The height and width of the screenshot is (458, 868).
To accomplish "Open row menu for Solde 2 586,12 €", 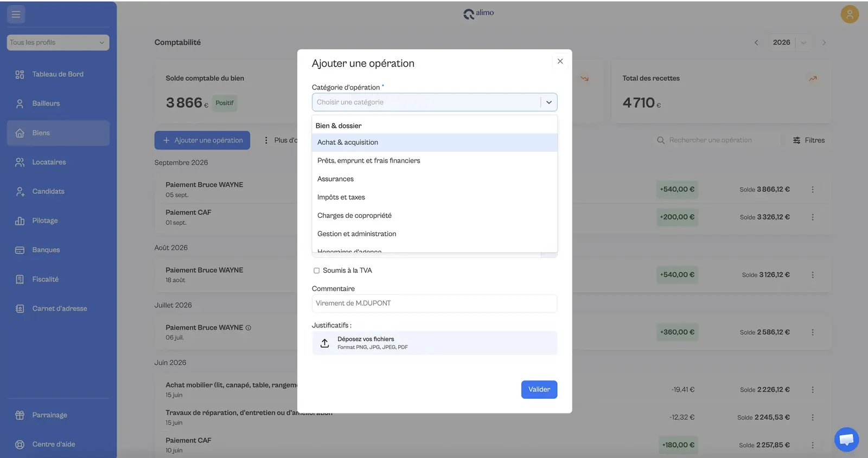I will point(813,332).
